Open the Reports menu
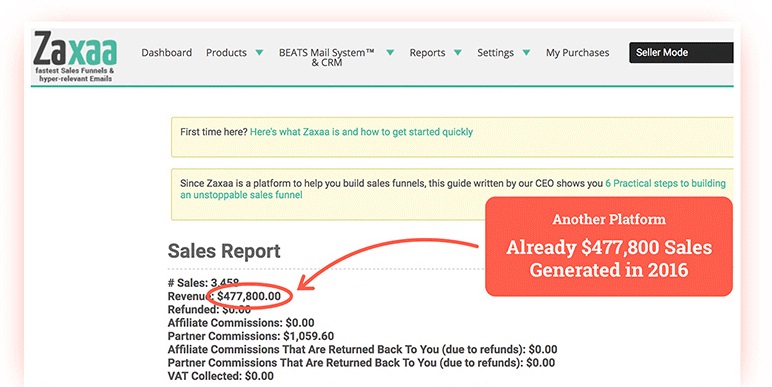The width and height of the screenshot is (772, 387). [x=427, y=53]
